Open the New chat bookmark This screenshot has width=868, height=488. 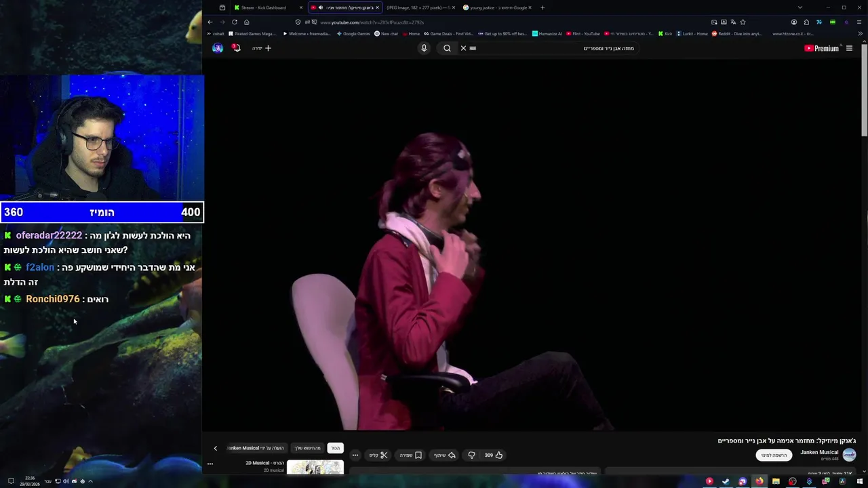point(387,34)
